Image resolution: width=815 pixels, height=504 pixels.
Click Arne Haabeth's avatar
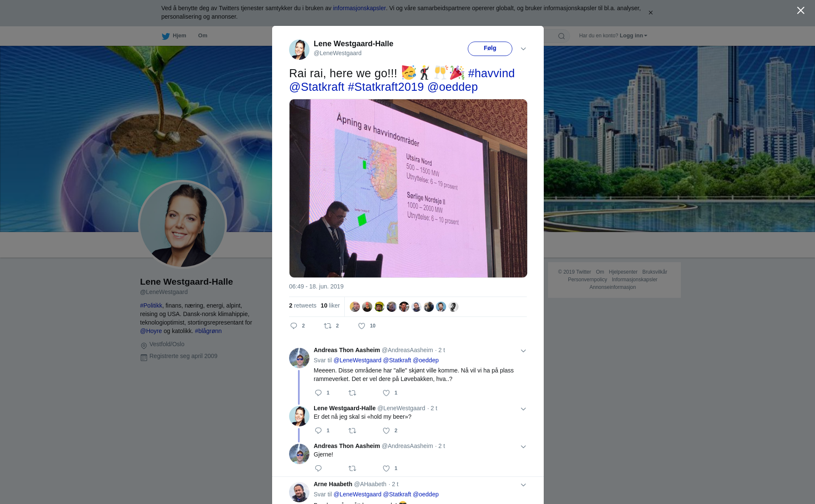pyautogui.click(x=299, y=492)
